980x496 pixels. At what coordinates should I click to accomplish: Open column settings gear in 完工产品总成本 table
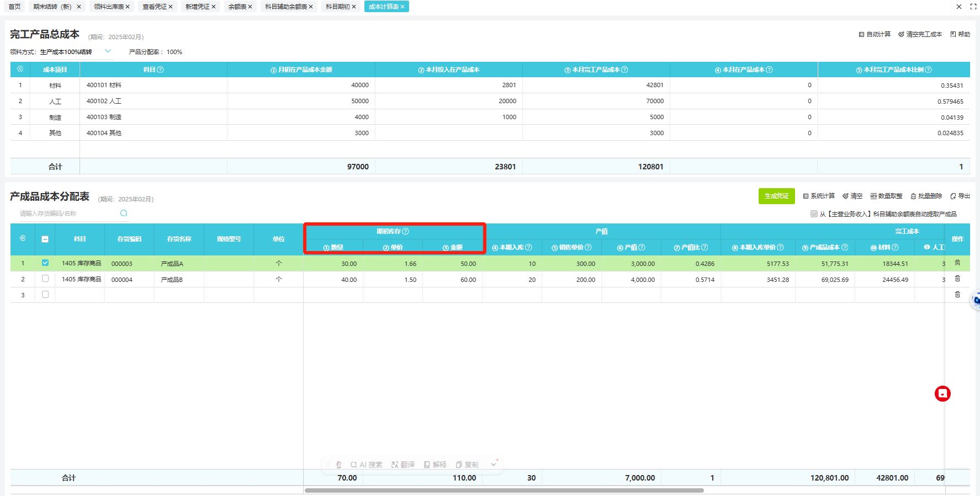[x=20, y=70]
